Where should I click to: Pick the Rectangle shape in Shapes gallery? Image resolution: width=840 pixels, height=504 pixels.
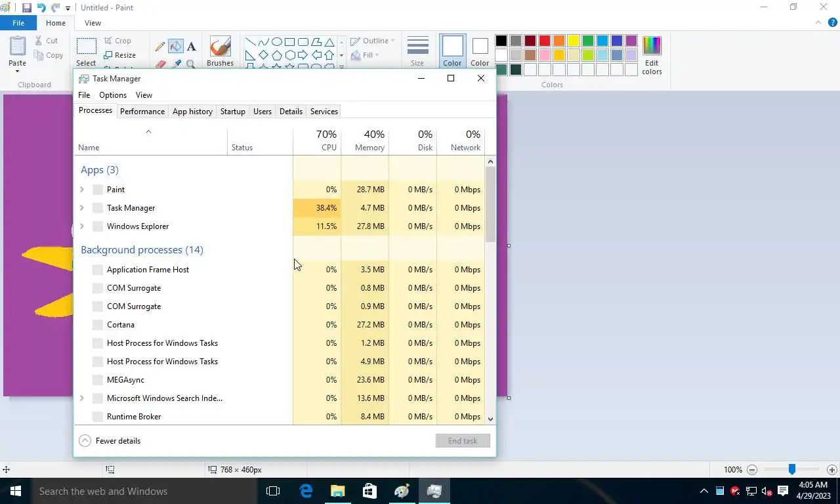pos(290,41)
